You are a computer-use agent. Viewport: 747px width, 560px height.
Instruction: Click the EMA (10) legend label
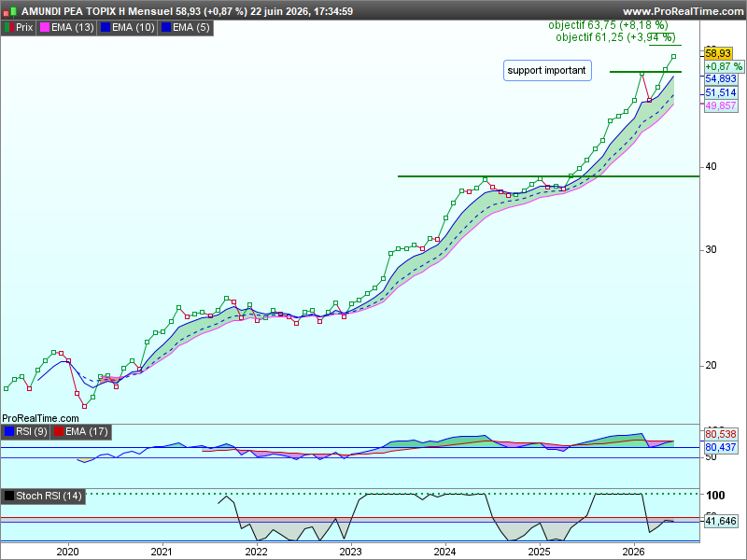coord(134,28)
